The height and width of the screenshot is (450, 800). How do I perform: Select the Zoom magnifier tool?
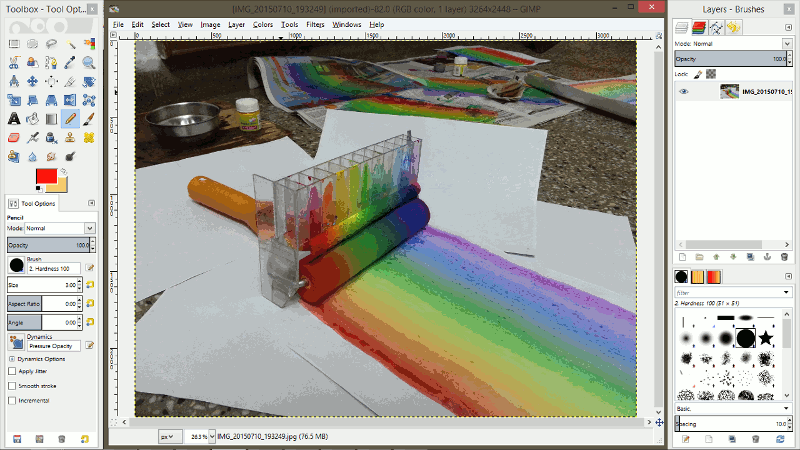click(x=89, y=63)
